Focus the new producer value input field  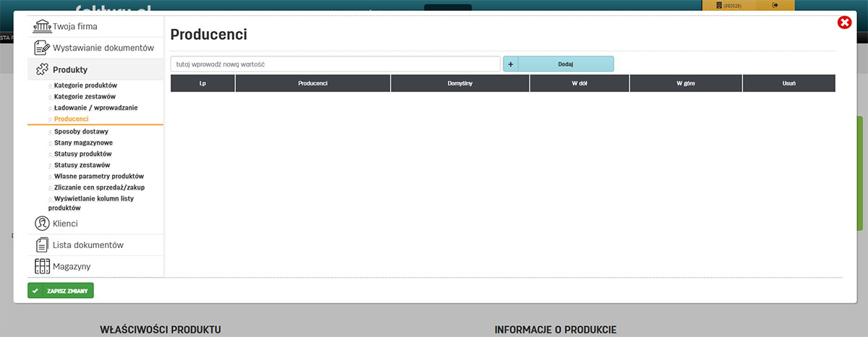coord(335,64)
